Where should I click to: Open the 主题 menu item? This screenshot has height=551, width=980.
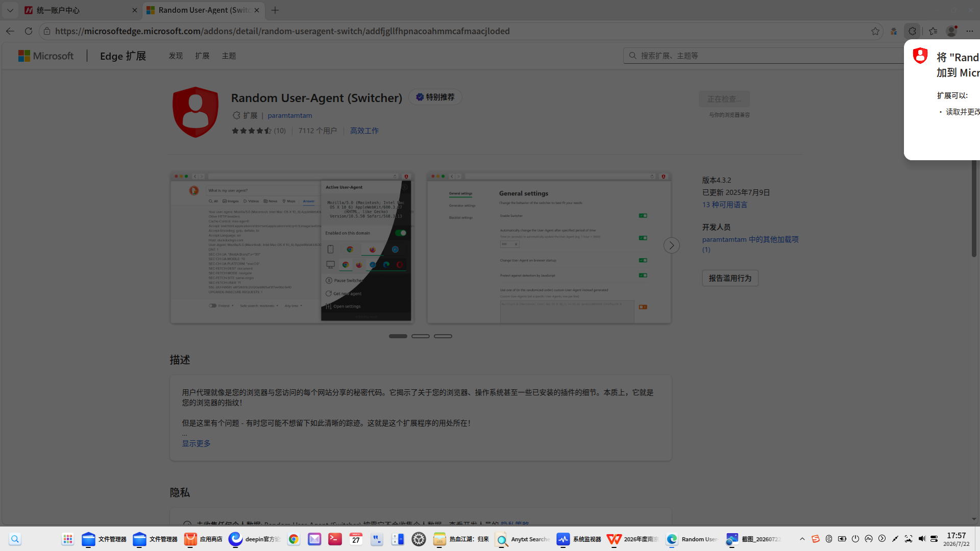[x=229, y=56]
